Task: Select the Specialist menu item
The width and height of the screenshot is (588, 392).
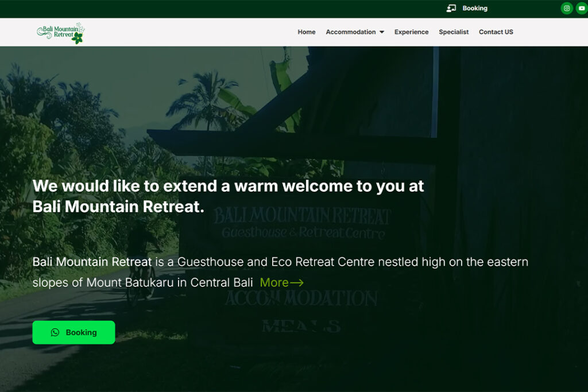Action: point(454,32)
